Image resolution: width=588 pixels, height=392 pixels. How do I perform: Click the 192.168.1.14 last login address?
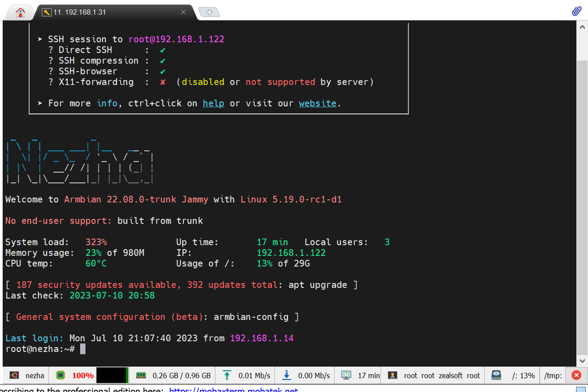[262, 338]
